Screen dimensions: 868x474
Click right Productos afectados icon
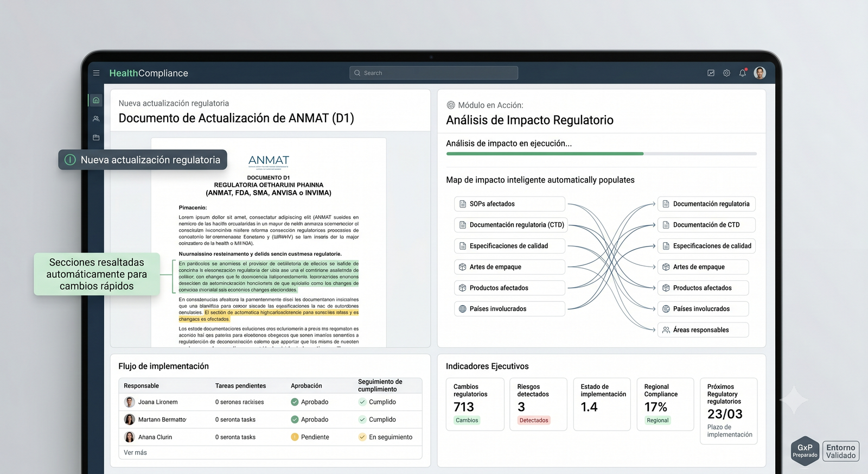pos(666,288)
